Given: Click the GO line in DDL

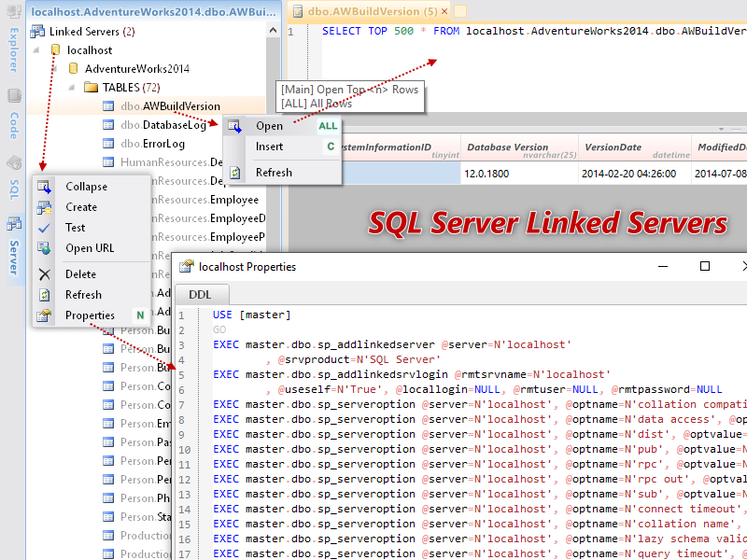Looking at the screenshot, I should coord(219,329).
